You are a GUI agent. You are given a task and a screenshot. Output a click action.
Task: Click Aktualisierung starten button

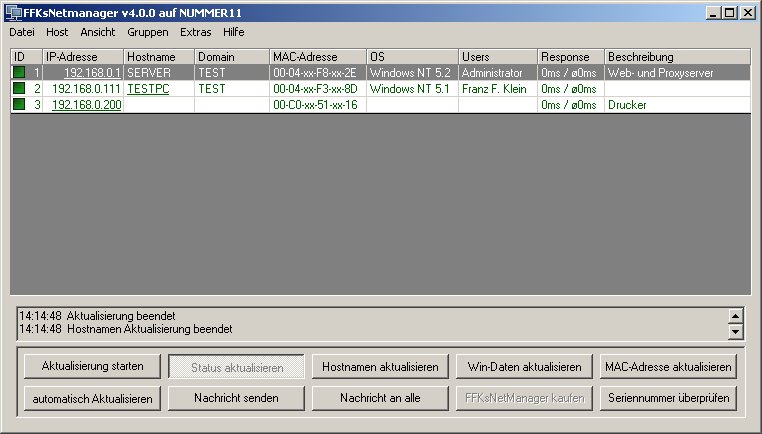click(92, 366)
